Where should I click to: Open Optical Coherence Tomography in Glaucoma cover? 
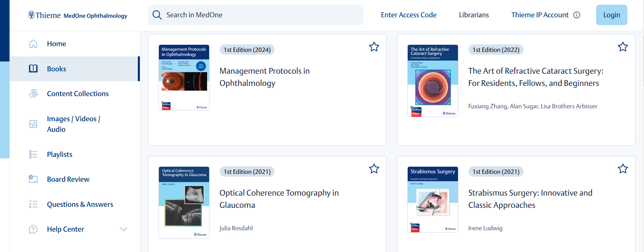coord(184,202)
